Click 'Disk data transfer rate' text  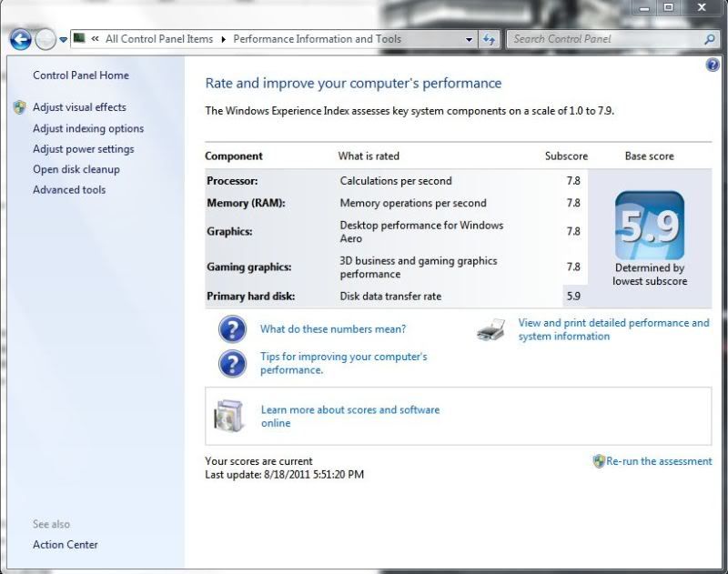[390, 296]
